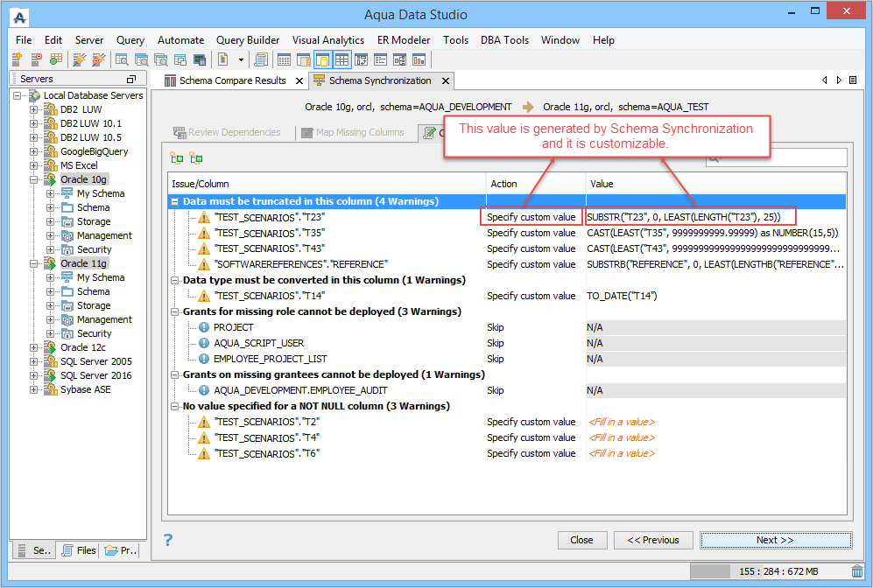The width and height of the screenshot is (873, 588).
Task: Click the Value column header
Action: pos(716,184)
